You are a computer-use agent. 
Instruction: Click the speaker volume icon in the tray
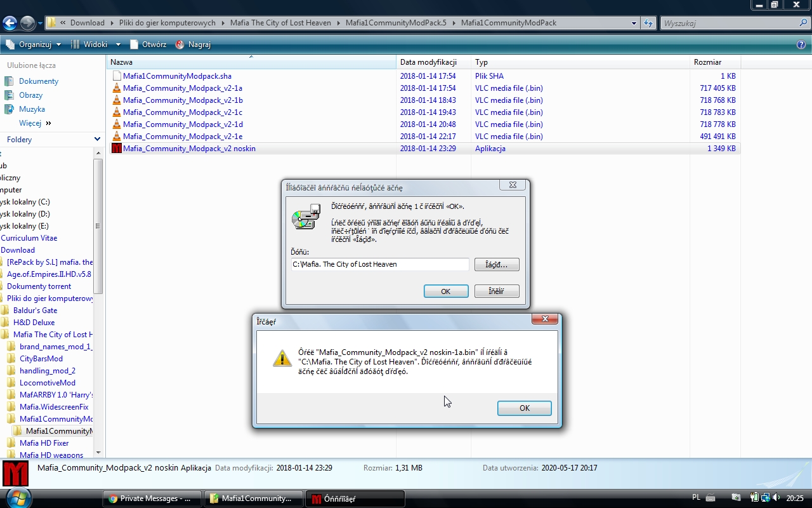pyautogui.click(x=776, y=498)
